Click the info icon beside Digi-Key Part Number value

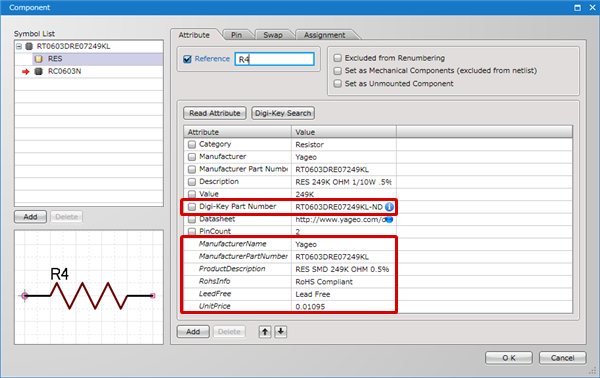click(x=389, y=207)
